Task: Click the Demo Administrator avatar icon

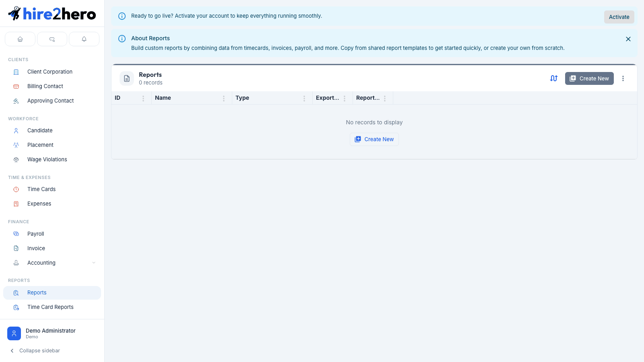Action: (x=14, y=333)
